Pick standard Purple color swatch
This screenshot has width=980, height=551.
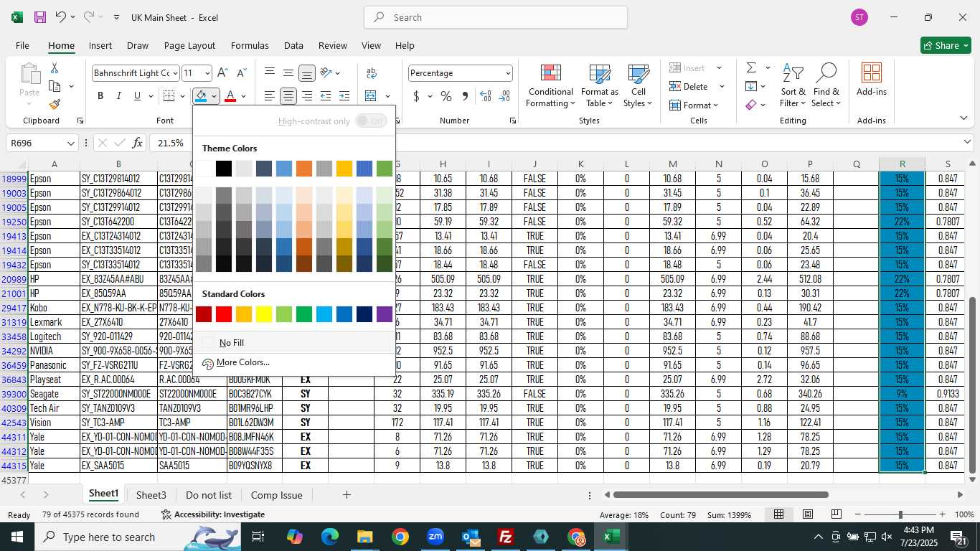pos(385,314)
